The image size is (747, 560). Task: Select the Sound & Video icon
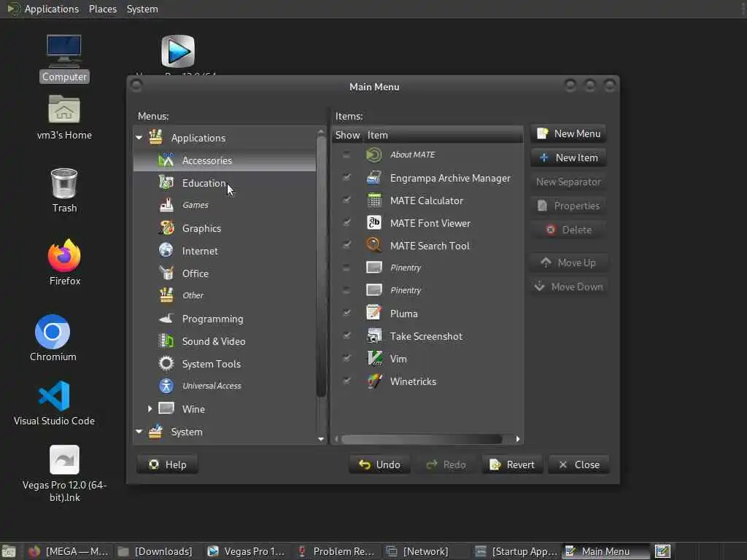pos(166,341)
